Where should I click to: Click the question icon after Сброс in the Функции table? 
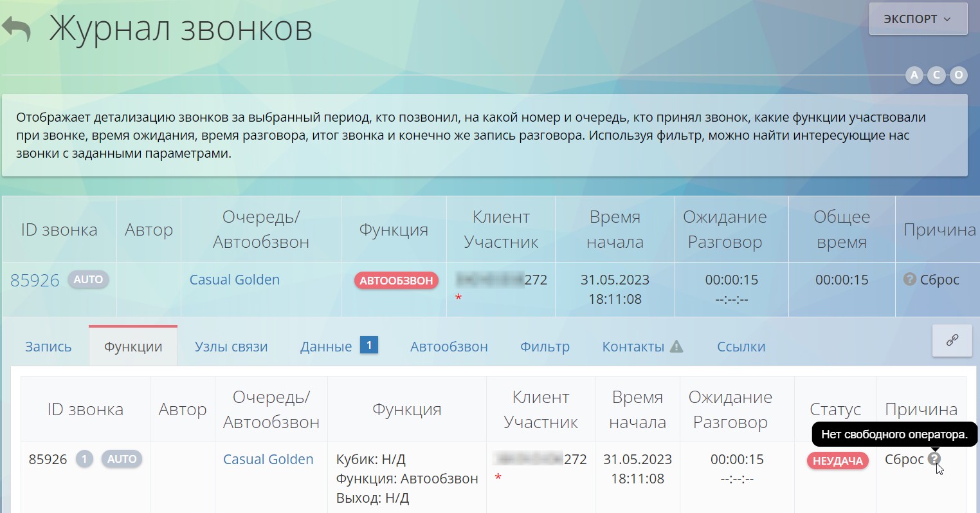tap(934, 459)
